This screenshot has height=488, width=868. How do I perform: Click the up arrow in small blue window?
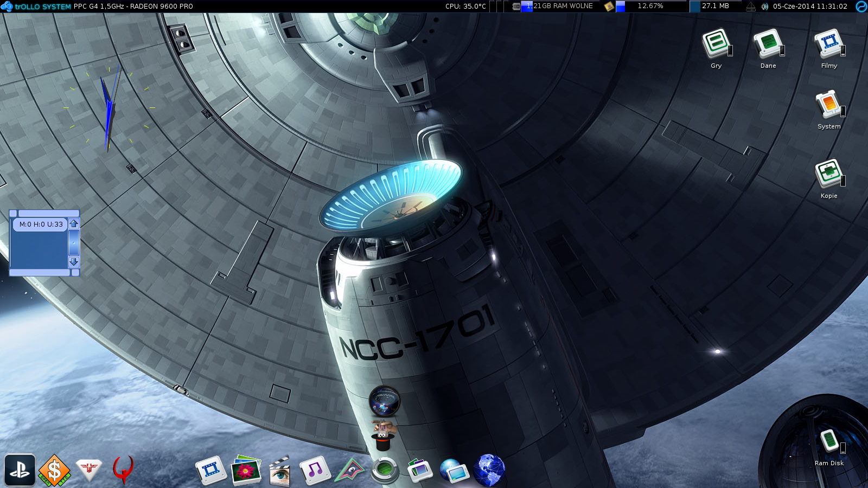pos(74,223)
